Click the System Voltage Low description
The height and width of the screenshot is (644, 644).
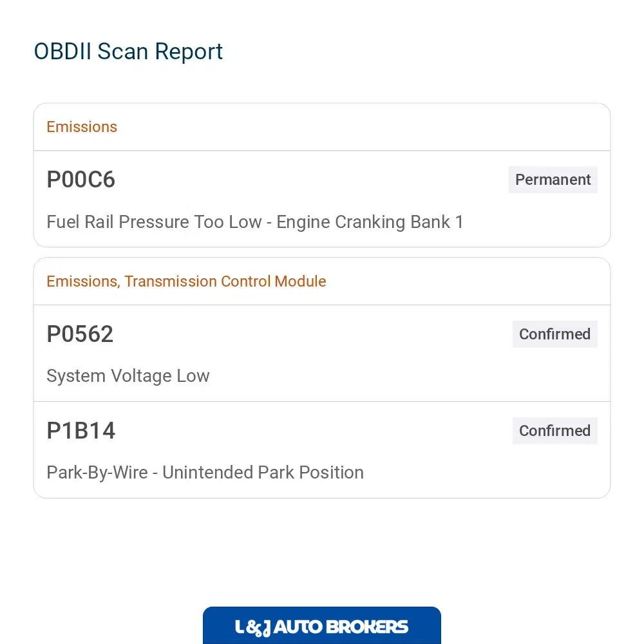pos(128,376)
